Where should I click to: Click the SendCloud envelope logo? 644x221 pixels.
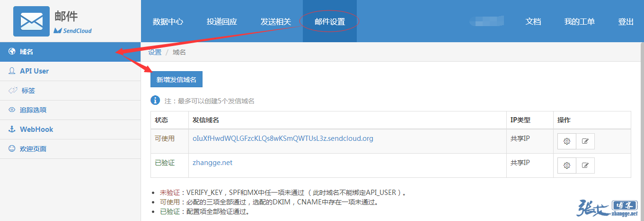[31, 21]
